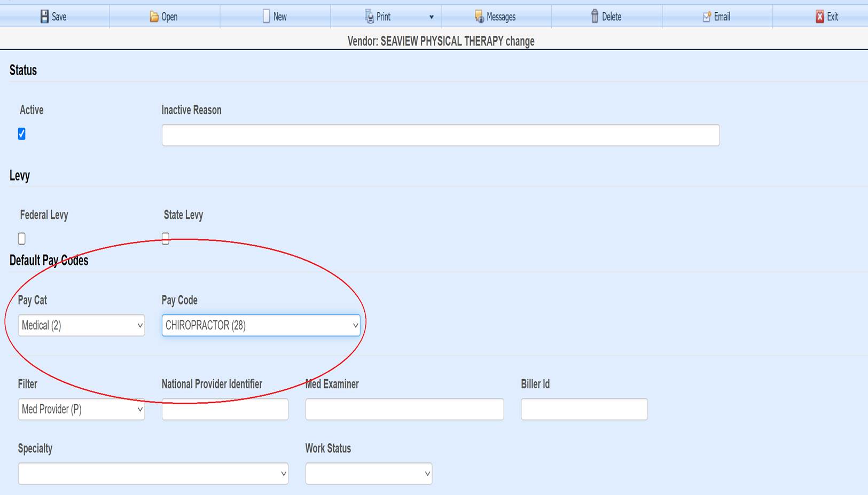Viewport: 868px width, 495px height.
Task: Click the Open folder icon
Action: [x=154, y=17]
